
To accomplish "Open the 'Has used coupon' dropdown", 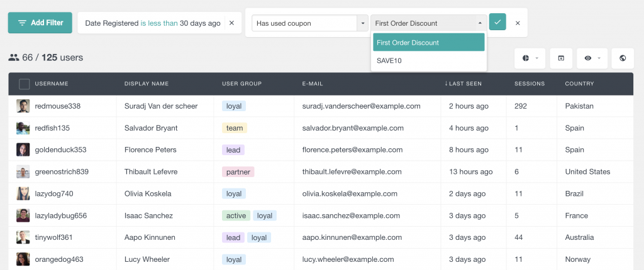I will coord(309,23).
